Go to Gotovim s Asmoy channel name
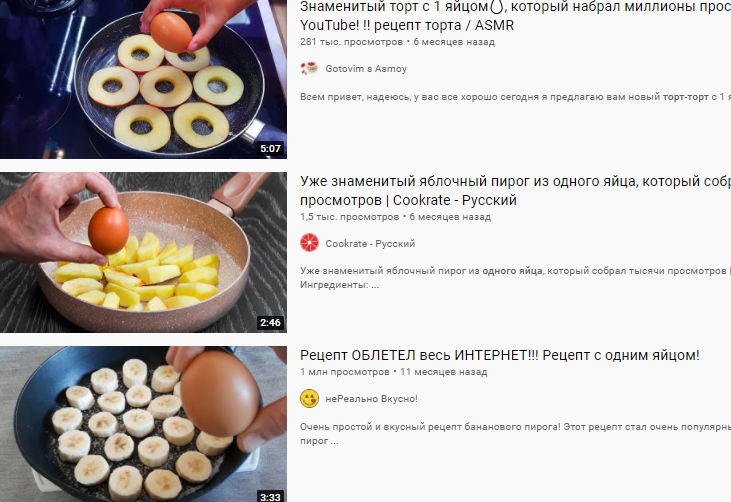Image resolution: width=731 pixels, height=502 pixels. [x=366, y=69]
